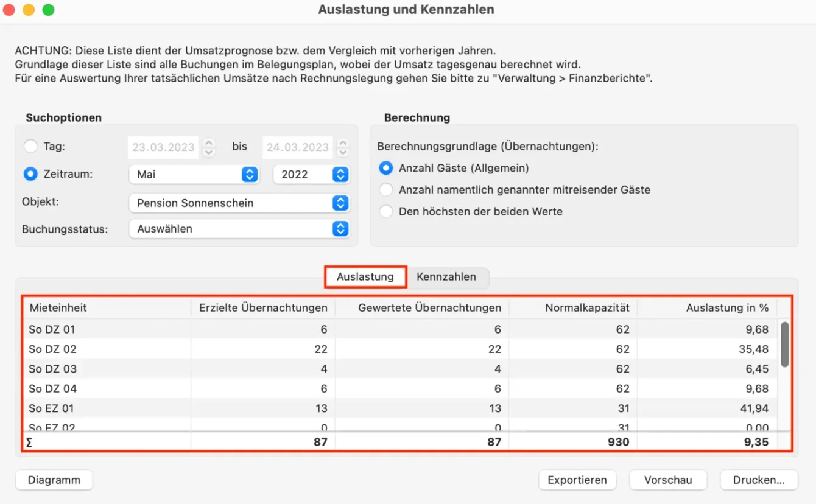
Task: Sort by Normalkapazität column header
Action: pos(573,308)
